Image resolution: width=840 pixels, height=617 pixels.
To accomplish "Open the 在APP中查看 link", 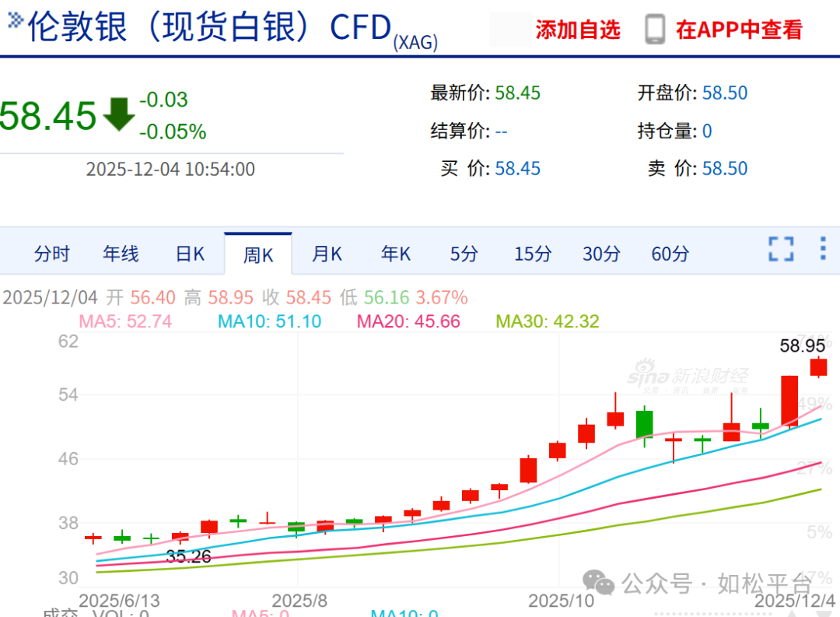I will 739,30.
